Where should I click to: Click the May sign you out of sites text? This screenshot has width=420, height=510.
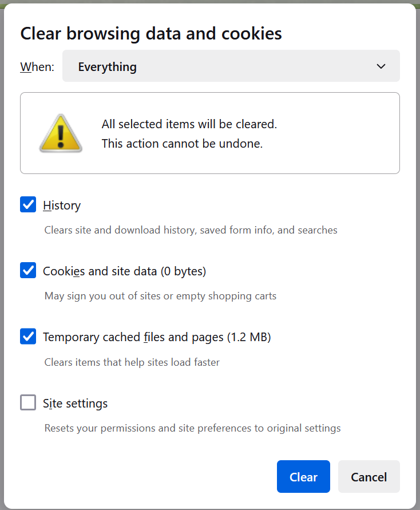[160, 296]
